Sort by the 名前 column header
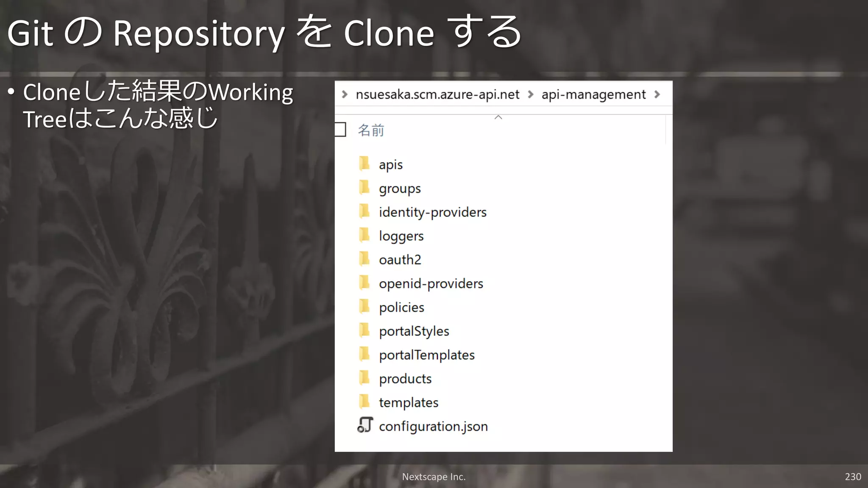 [x=371, y=130]
